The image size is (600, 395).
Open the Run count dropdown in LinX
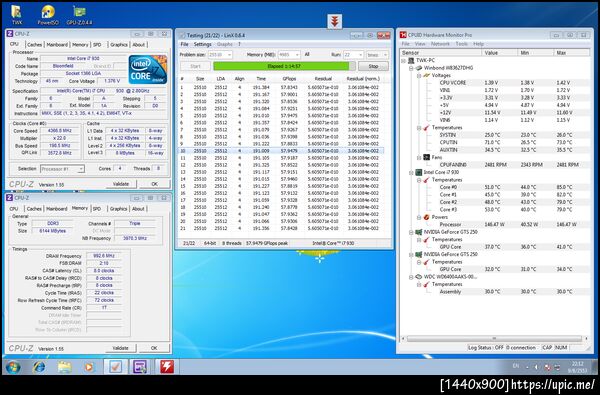(360, 55)
